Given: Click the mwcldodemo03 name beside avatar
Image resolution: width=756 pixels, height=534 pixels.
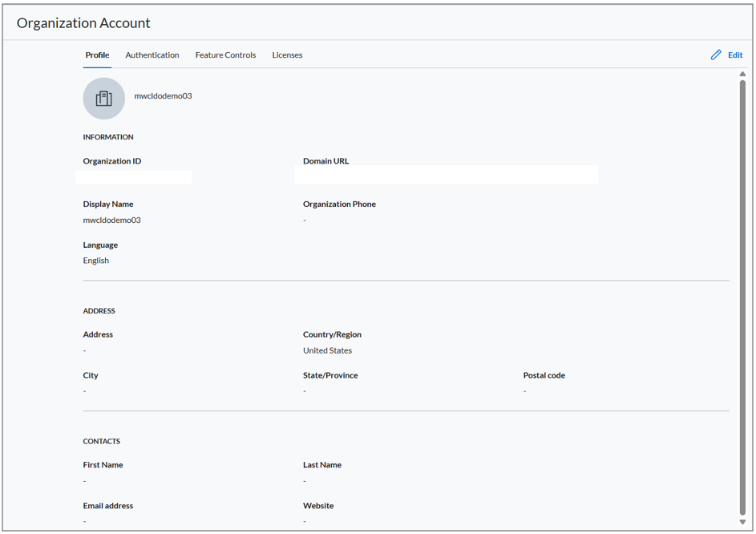Looking at the screenshot, I should (163, 96).
